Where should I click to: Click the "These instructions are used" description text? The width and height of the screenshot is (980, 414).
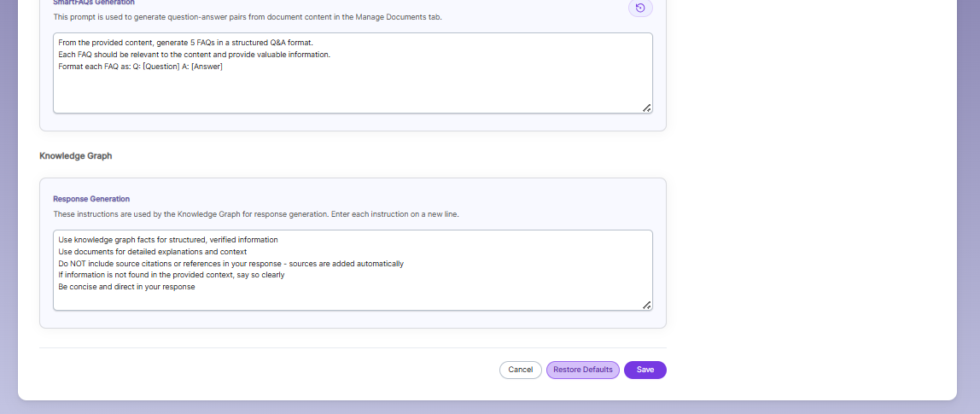(x=256, y=214)
